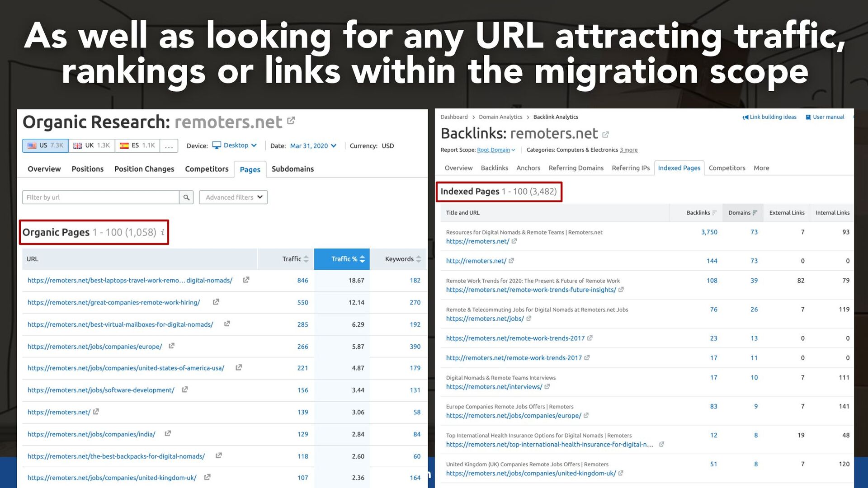The width and height of the screenshot is (868, 488).
Task: Click the Internal Links column header
Action: point(832,213)
